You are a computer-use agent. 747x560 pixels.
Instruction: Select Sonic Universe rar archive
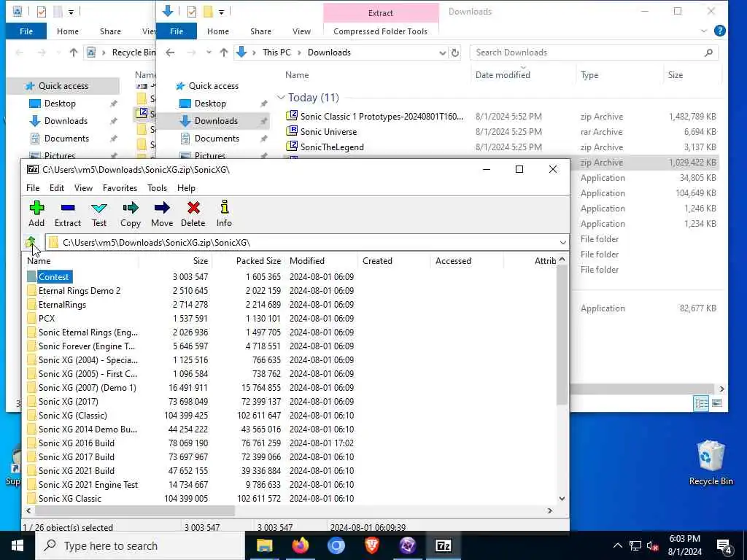(328, 131)
